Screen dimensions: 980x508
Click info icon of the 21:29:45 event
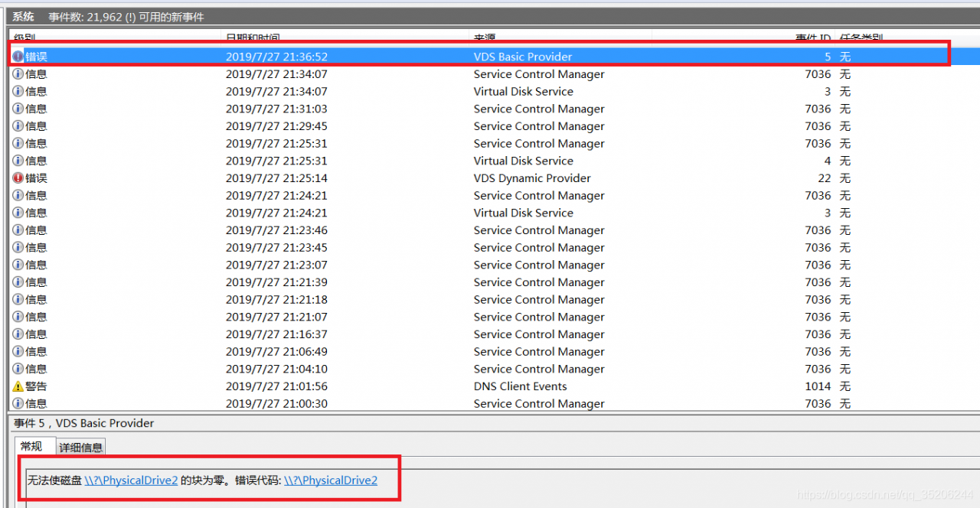18,126
